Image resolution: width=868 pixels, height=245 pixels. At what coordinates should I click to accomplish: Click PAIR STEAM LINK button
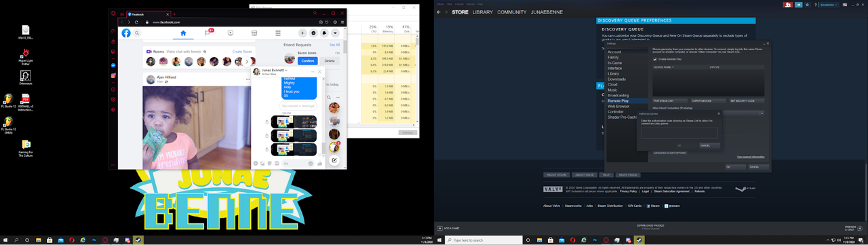pyautogui.click(x=670, y=100)
